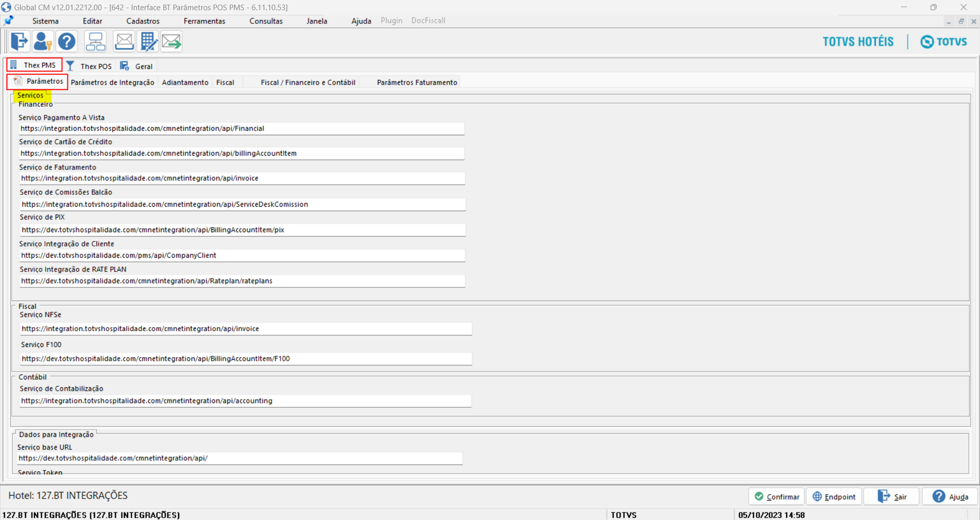Viewport: 980px width, 520px height.
Task: Open the Ajuda menu in the menu bar
Action: tap(361, 21)
